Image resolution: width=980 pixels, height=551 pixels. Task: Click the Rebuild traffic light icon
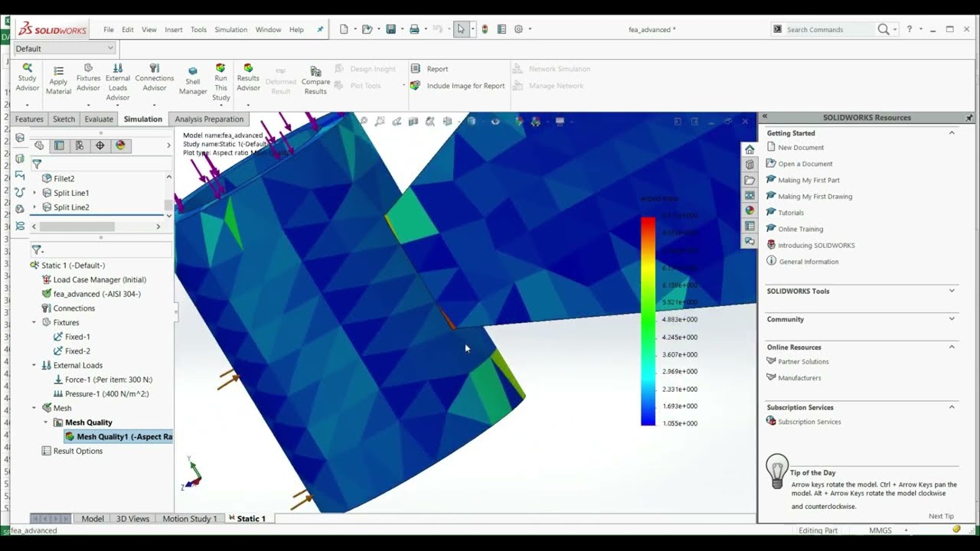coord(485,29)
